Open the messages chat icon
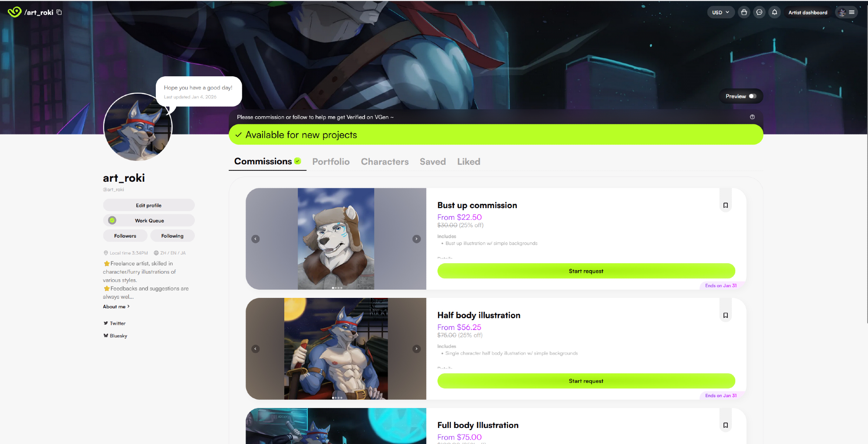This screenshot has width=868, height=444. pos(759,12)
